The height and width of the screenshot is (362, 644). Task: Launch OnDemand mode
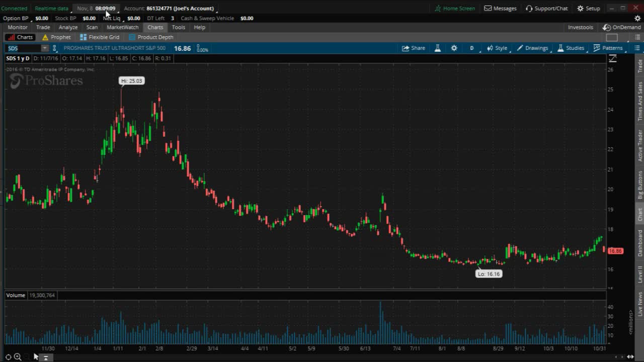[622, 27]
